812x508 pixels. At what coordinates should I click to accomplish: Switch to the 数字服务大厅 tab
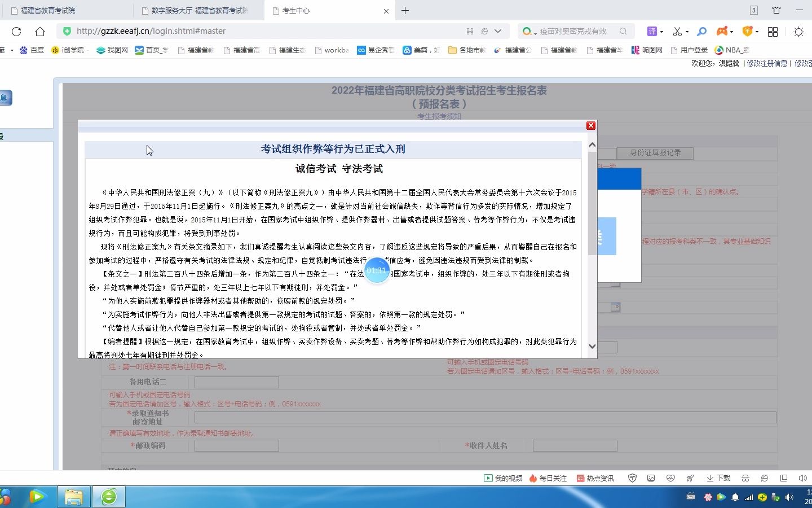click(198, 10)
